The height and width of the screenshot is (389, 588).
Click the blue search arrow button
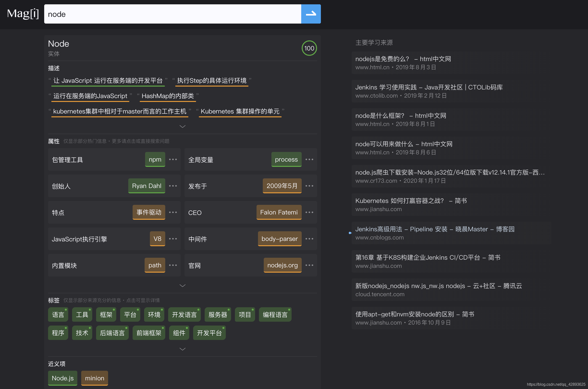click(311, 14)
